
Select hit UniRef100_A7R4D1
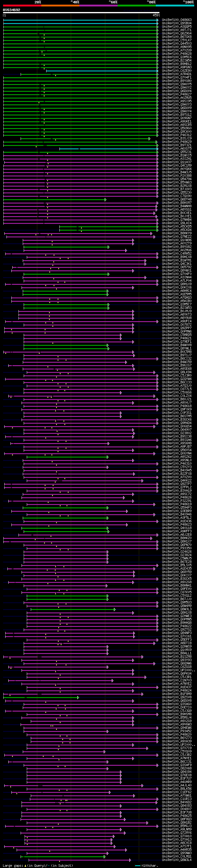click(x=177, y=74)
